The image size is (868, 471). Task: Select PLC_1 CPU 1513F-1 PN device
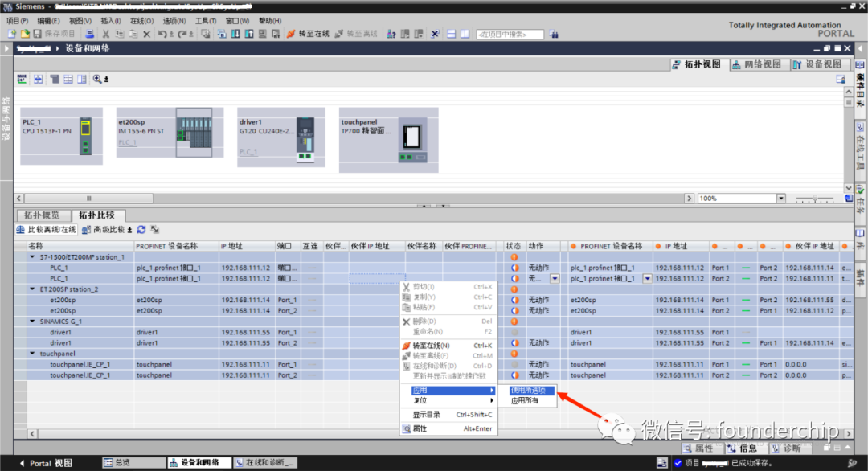click(x=61, y=136)
